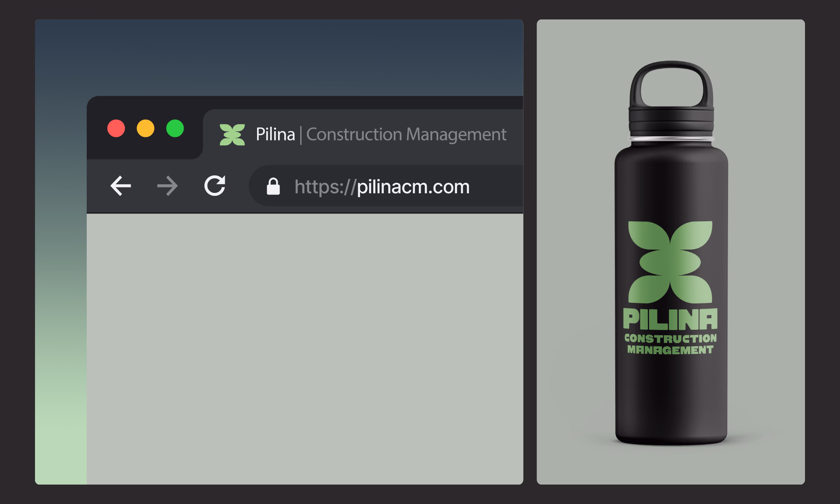840x504 pixels.
Task: Click the yellow minimize window dot
Action: [x=145, y=128]
